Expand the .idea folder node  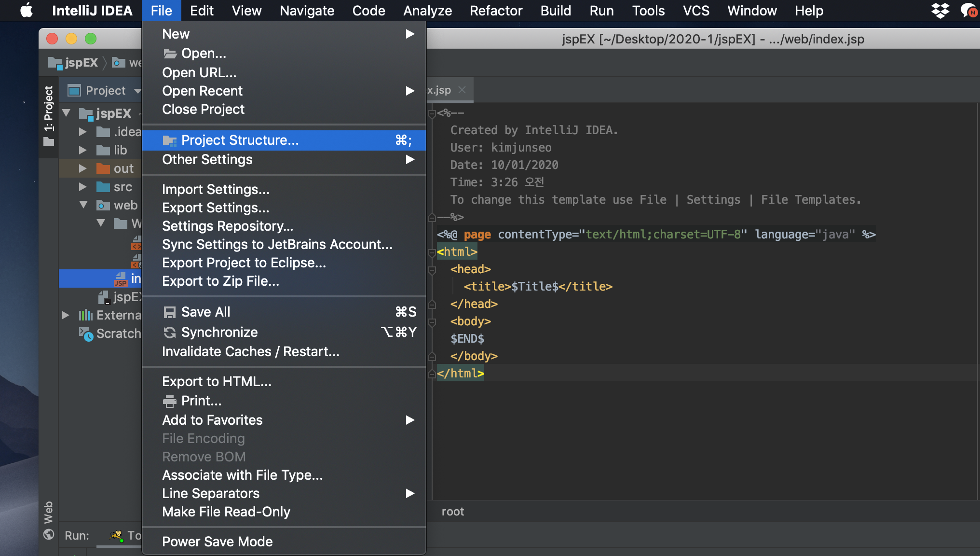[82, 132]
